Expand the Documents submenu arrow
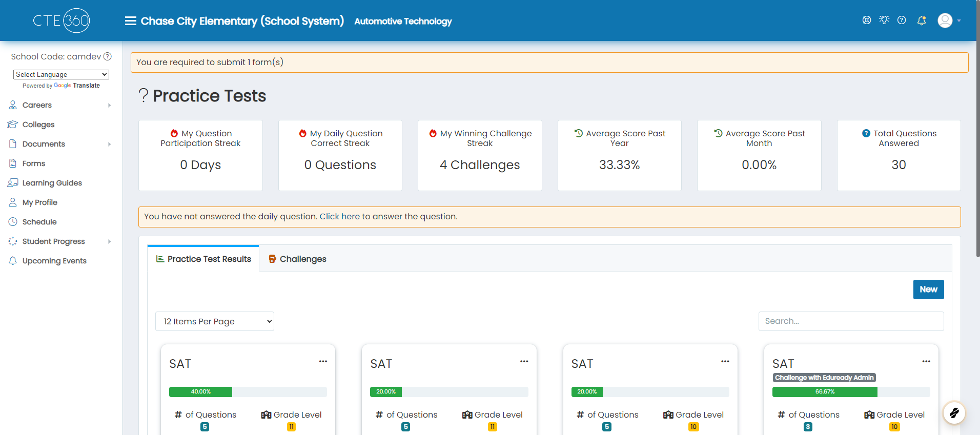The width and height of the screenshot is (980, 435). point(110,144)
